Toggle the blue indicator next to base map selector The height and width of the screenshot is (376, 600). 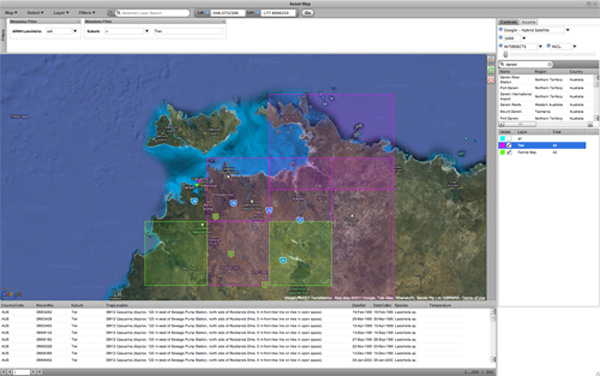click(x=501, y=29)
